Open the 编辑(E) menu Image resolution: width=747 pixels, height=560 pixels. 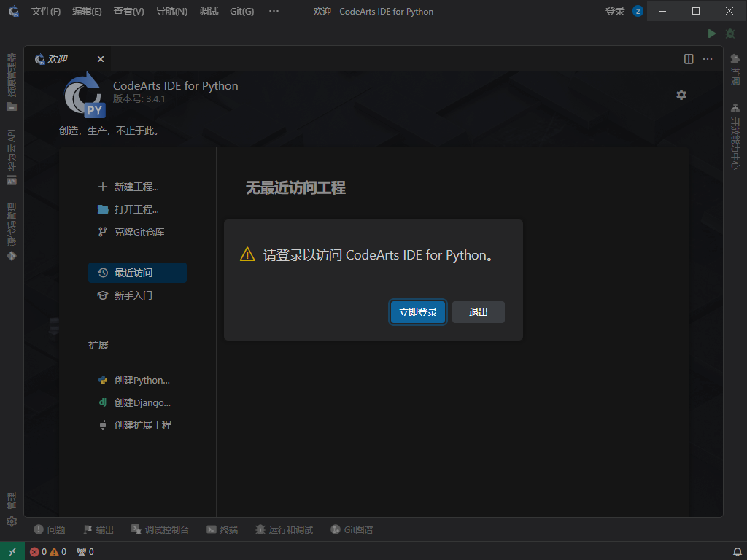pyautogui.click(x=87, y=11)
